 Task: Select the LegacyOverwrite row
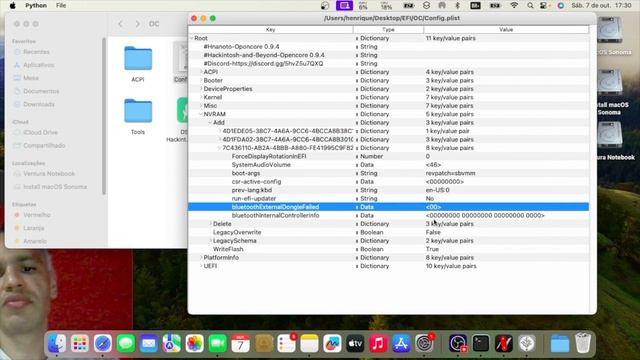click(388, 232)
